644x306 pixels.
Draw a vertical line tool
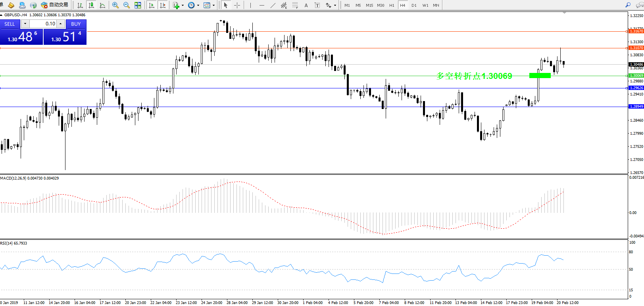click(x=250, y=5)
